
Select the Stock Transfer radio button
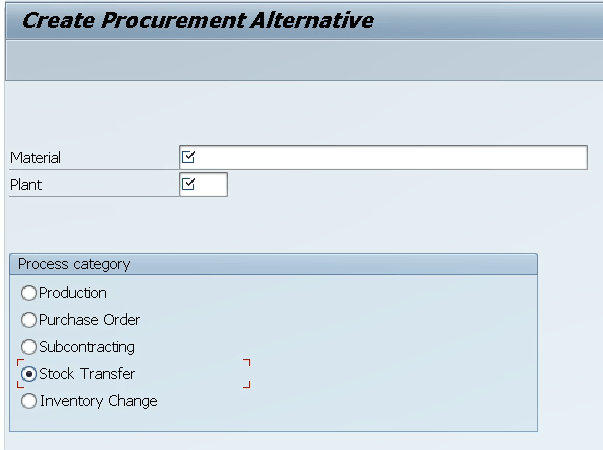29,374
